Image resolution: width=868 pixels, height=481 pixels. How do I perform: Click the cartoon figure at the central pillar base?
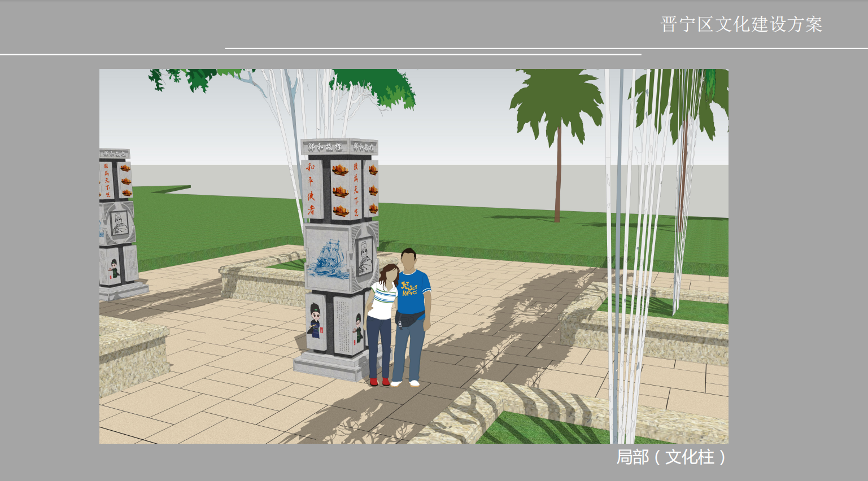tap(315, 322)
